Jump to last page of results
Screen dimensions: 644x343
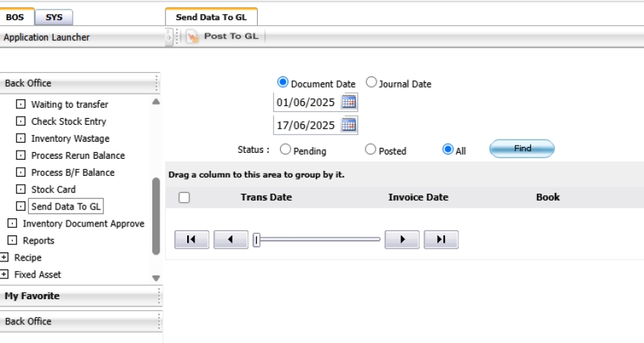440,239
